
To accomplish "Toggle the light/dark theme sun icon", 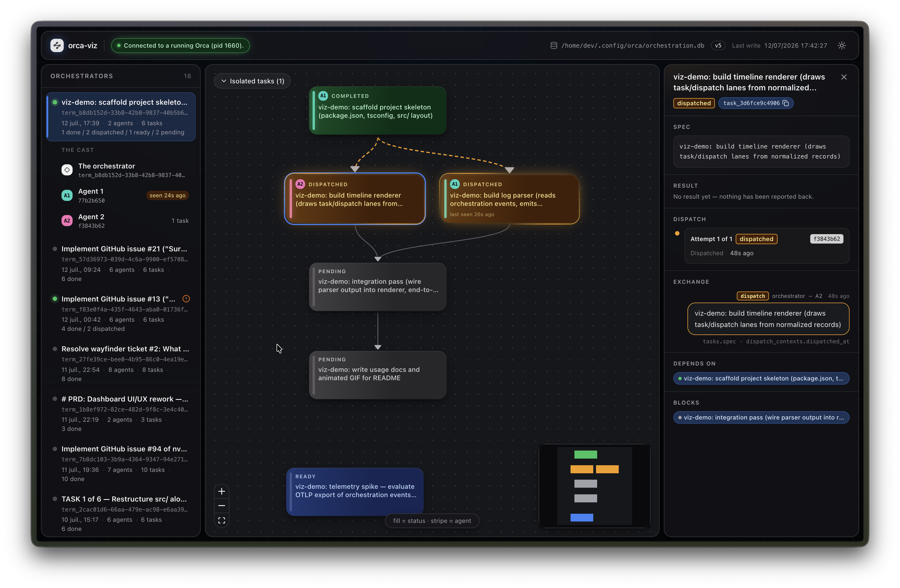I will click(842, 45).
